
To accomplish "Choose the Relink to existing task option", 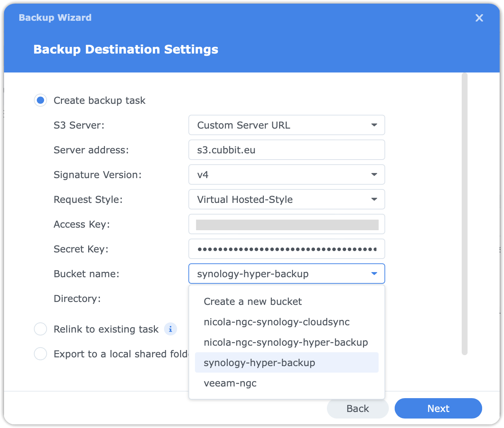I will (x=40, y=329).
